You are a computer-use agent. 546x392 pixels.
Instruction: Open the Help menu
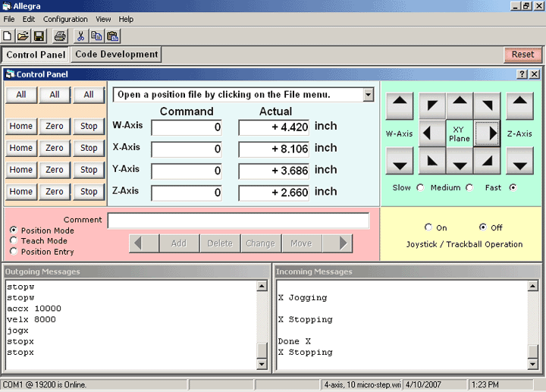(126, 19)
